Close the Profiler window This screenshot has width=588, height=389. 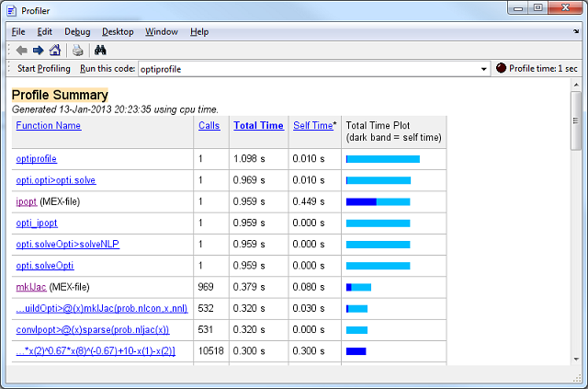point(566,8)
